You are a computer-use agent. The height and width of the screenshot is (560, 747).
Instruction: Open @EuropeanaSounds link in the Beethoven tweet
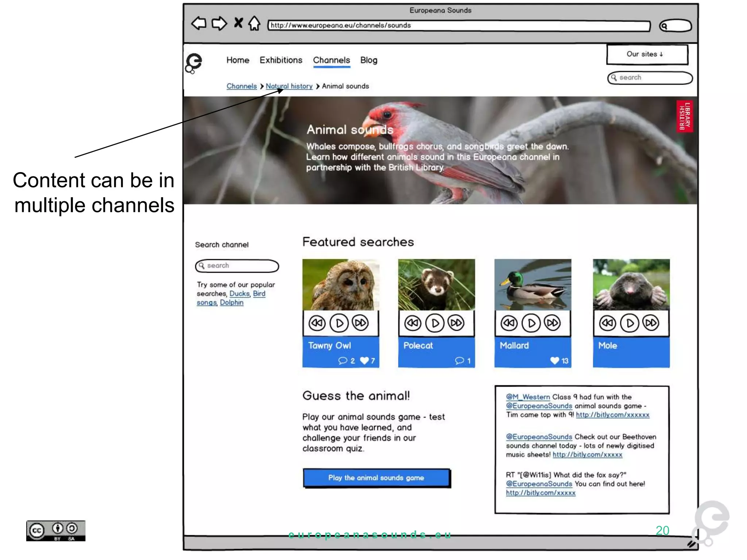[x=539, y=437]
